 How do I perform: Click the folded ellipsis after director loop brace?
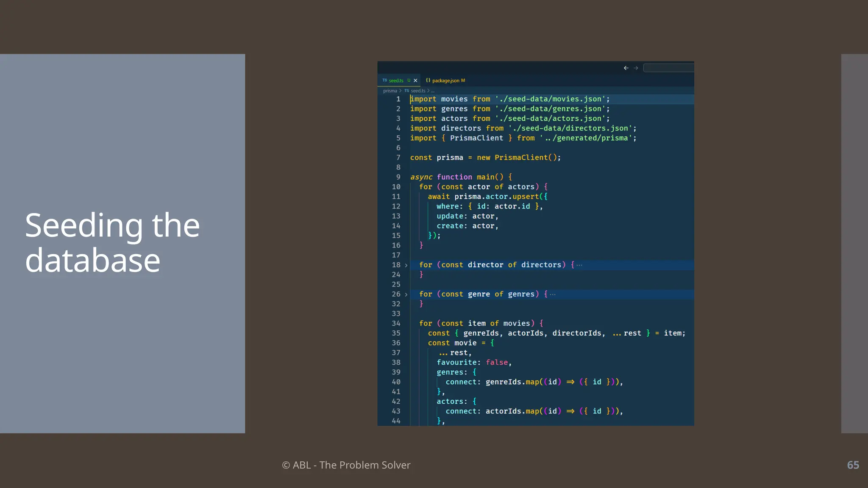(579, 265)
